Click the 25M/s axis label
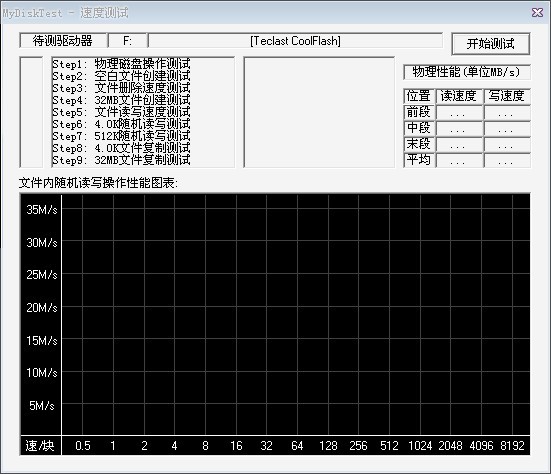Screen dimensions: 551x474 pyautogui.click(x=42, y=275)
